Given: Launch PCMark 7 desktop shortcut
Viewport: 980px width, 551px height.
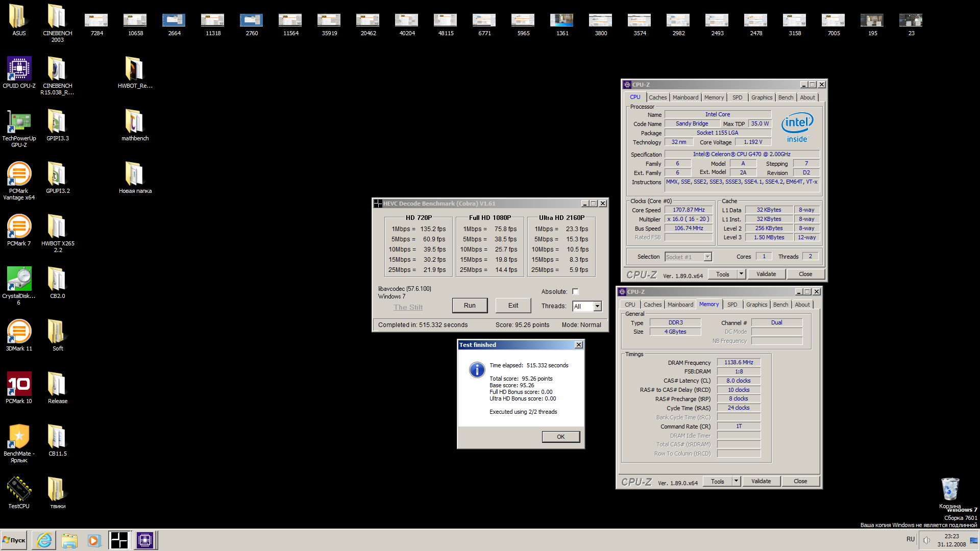Looking at the screenshot, I should [x=19, y=230].
